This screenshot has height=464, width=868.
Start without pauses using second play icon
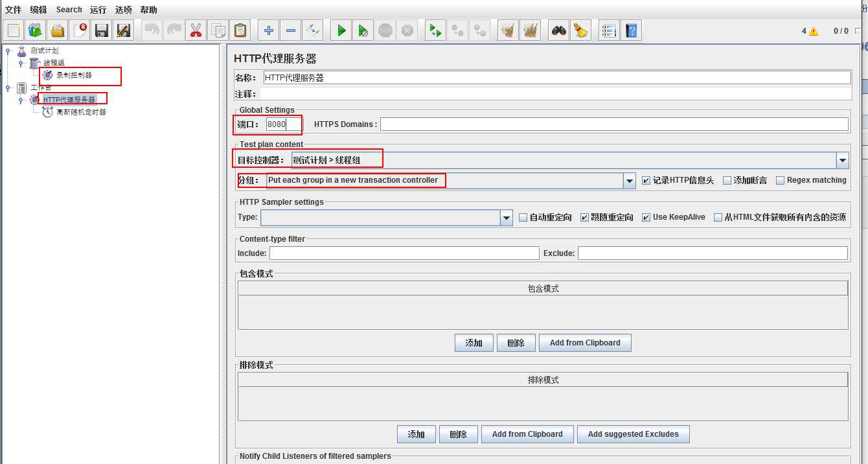(x=363, y=30)
